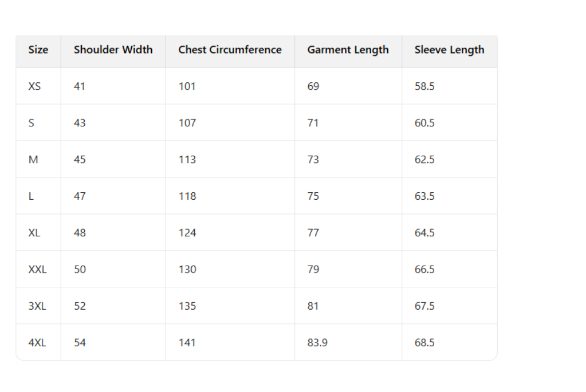The image size is (586, 392).
Task: Select chest circumference value 118
Action: (x=187, y=196)
